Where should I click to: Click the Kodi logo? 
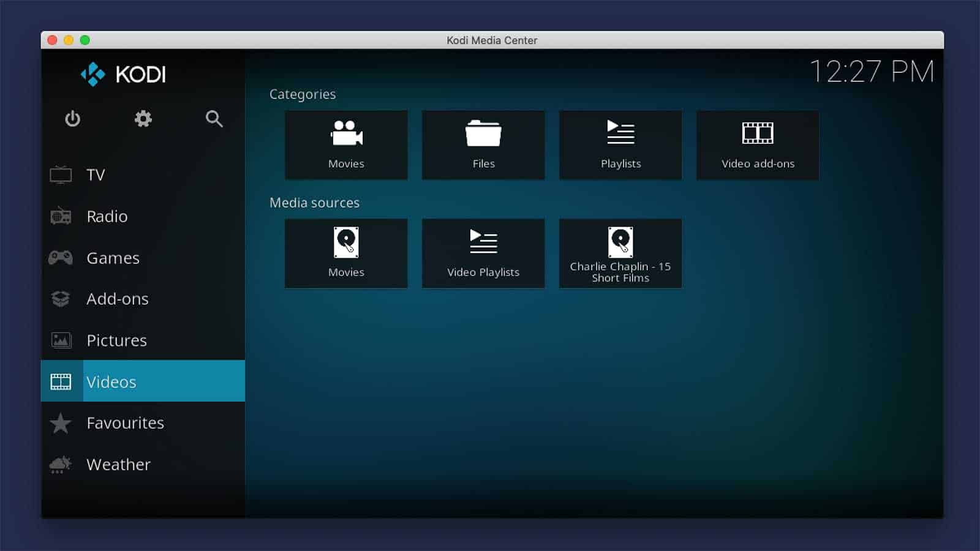(123, 75)
